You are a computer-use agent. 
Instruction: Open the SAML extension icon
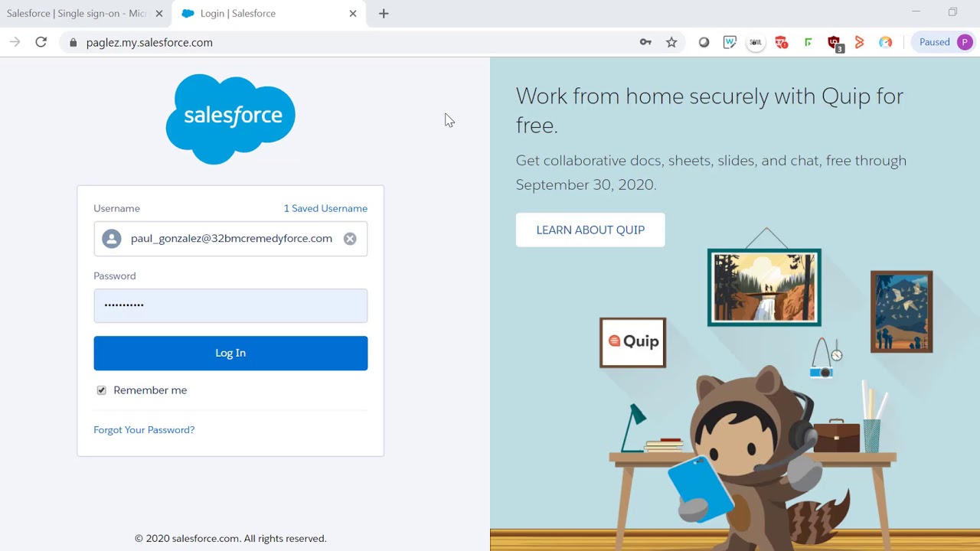[756, 42]
